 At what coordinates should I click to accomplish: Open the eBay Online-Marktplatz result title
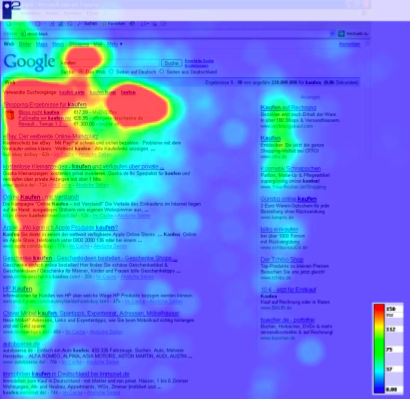click(x=50, y=136)
